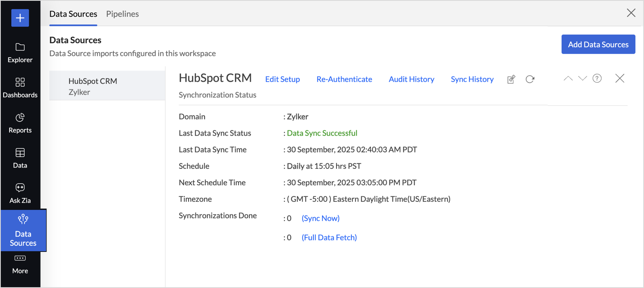Switch to the Pipelines tab
This screenshot has height=288, width=644.
click(122, 14)
